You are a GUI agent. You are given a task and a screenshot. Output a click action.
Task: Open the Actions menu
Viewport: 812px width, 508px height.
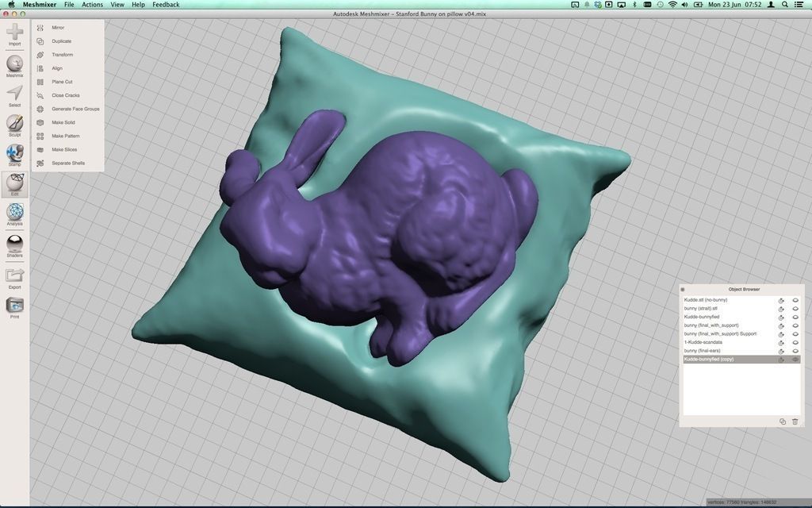(92, 4)
